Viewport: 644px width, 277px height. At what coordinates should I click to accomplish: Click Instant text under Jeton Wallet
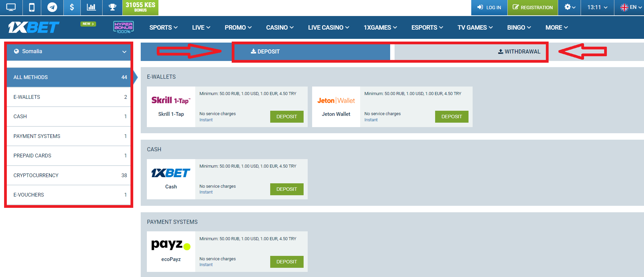pos(371,120)
